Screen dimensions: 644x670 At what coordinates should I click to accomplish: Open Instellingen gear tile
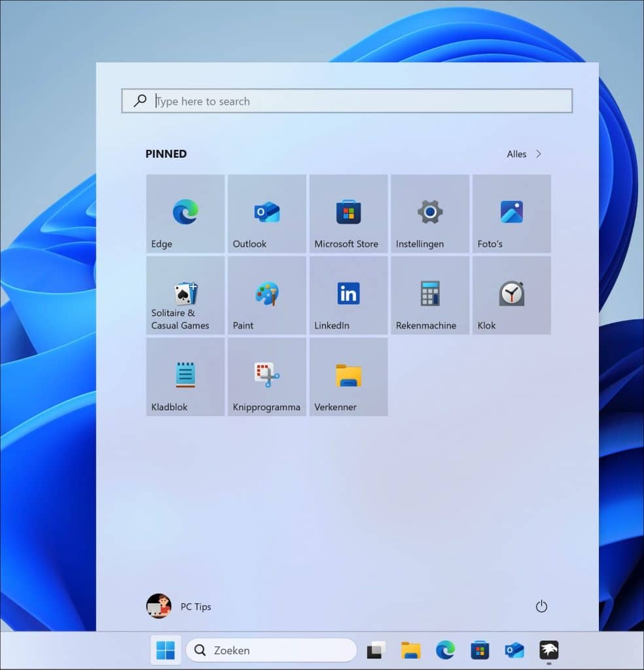click(x=430, y=213)
